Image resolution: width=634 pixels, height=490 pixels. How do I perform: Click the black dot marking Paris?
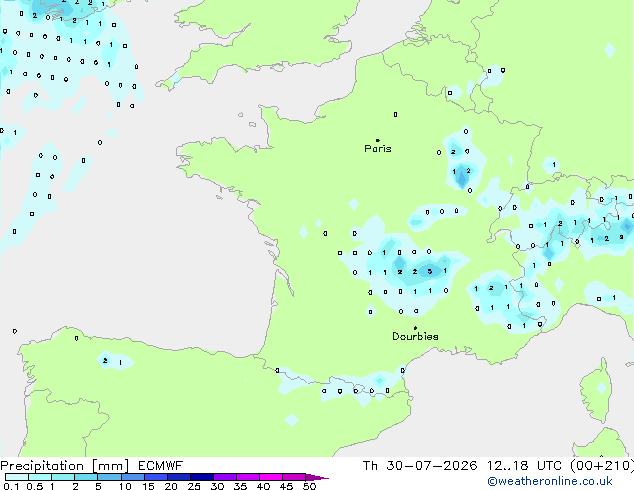pos(378,140)
